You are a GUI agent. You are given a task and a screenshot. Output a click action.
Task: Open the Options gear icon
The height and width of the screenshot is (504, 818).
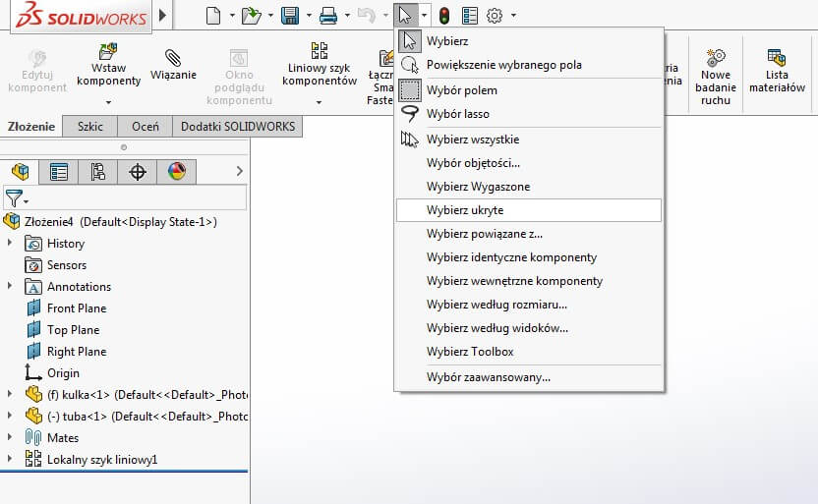495,16
